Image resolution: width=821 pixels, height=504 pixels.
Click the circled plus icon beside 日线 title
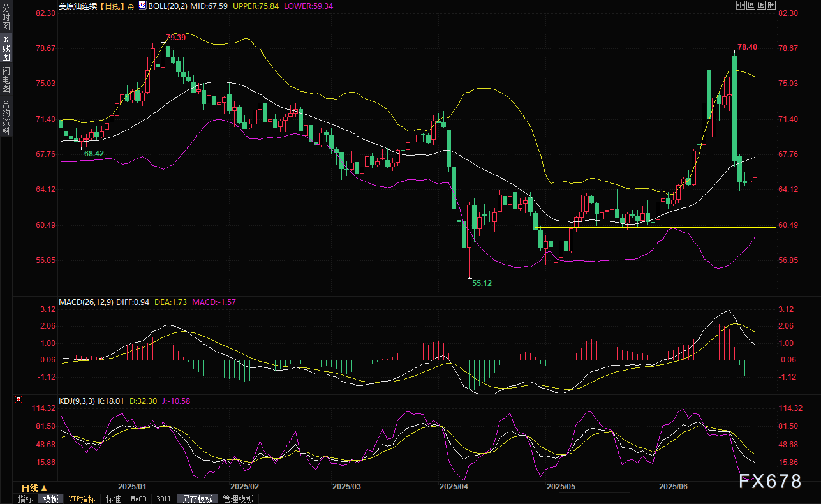(x=131, y=6)
